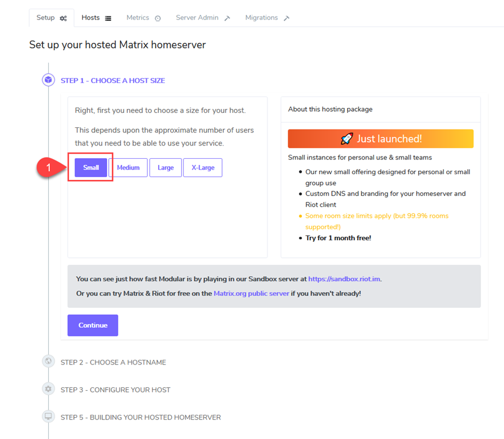Open the sandbox.riot.im link
Viewport: 504px width, 439px height.
(x=344, y=279)
